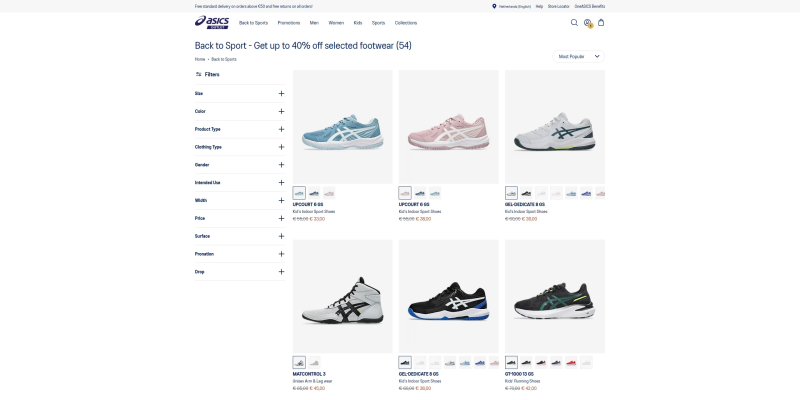Select light blue variant of pink Upcourt 6
The height and width of the screenshot is (400, 800).
[435, 193]
